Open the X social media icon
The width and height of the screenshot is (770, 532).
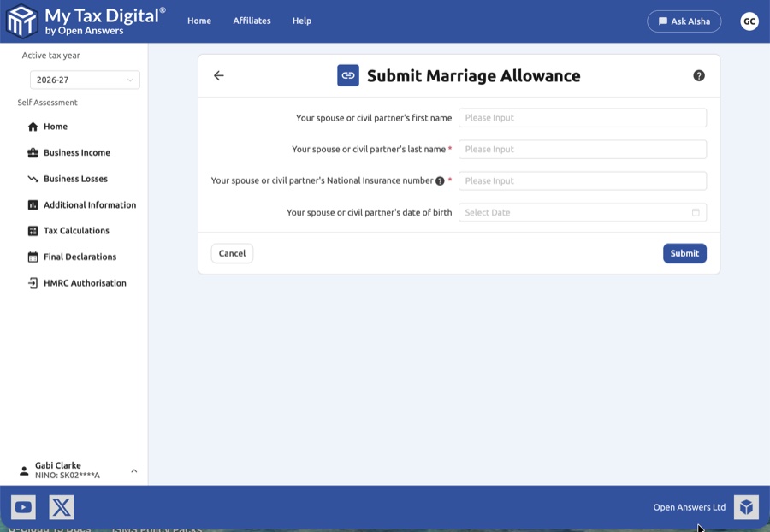pos(61,506)
